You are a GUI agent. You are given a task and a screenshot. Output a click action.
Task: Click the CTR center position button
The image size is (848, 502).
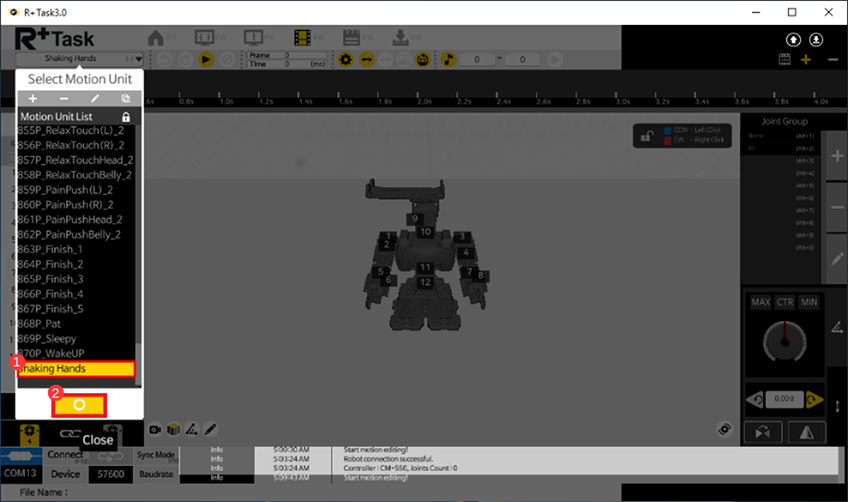pyautogui.click(x=786, y=303)
